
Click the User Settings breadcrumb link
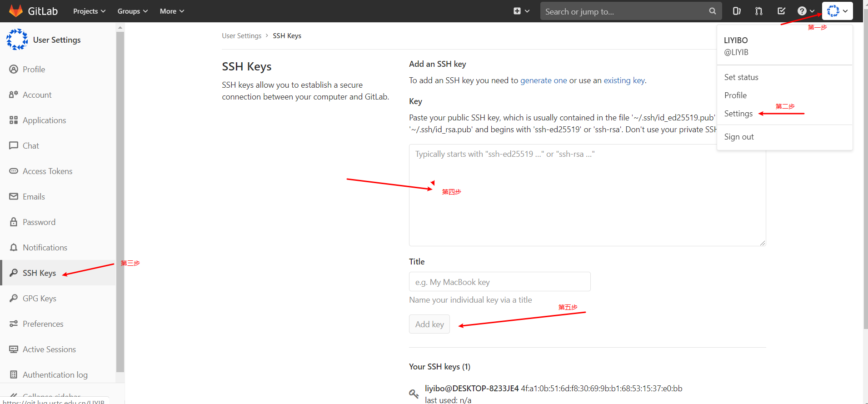(241, 35)
